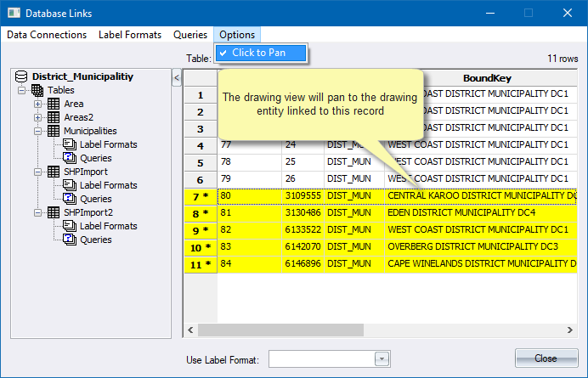Collapse the Municipalities table node
Image resolution: width=588 pixels, height=378 pixels.
[x=38, y=131]
